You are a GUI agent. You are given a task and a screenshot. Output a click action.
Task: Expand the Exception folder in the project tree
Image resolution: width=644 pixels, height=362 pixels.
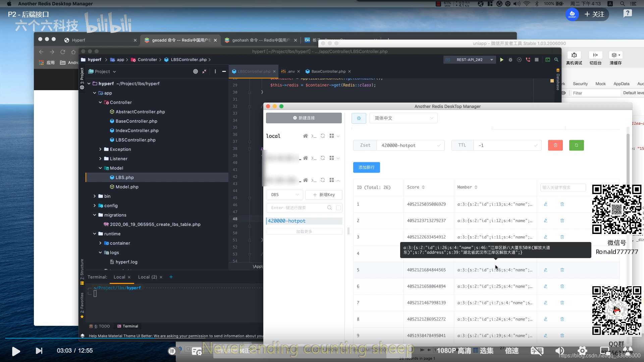coord(100,149)
